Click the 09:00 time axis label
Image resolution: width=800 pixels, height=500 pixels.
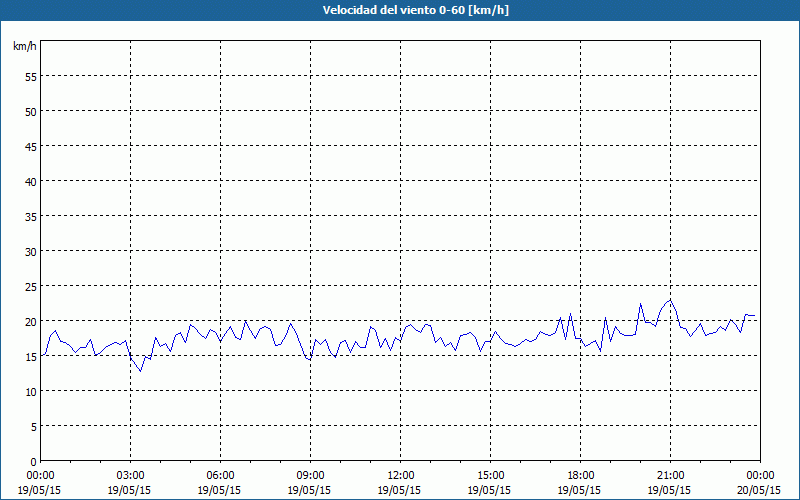tap(310, 476)
